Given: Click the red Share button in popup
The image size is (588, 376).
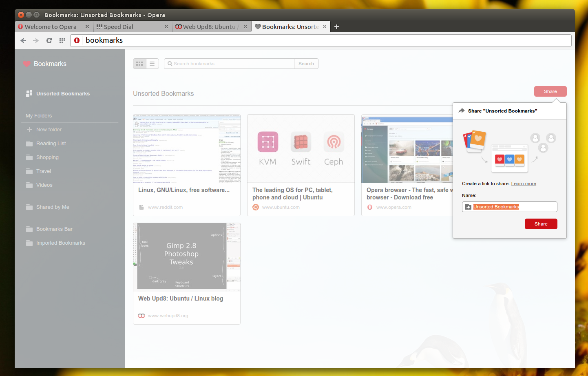Looking at the screenshot, I should click(541, 224).
